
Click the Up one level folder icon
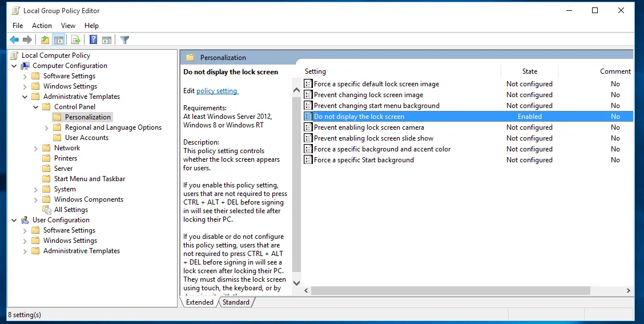coord(45,40)
